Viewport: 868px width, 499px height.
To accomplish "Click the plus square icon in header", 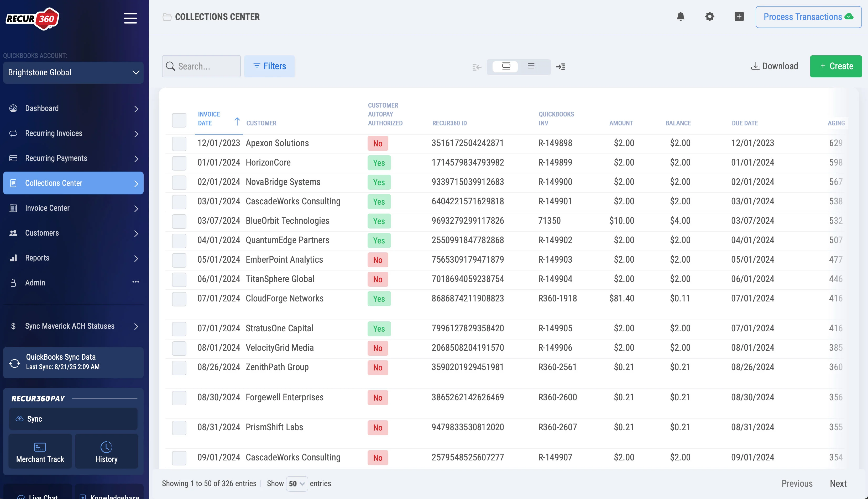I will 739,17.
